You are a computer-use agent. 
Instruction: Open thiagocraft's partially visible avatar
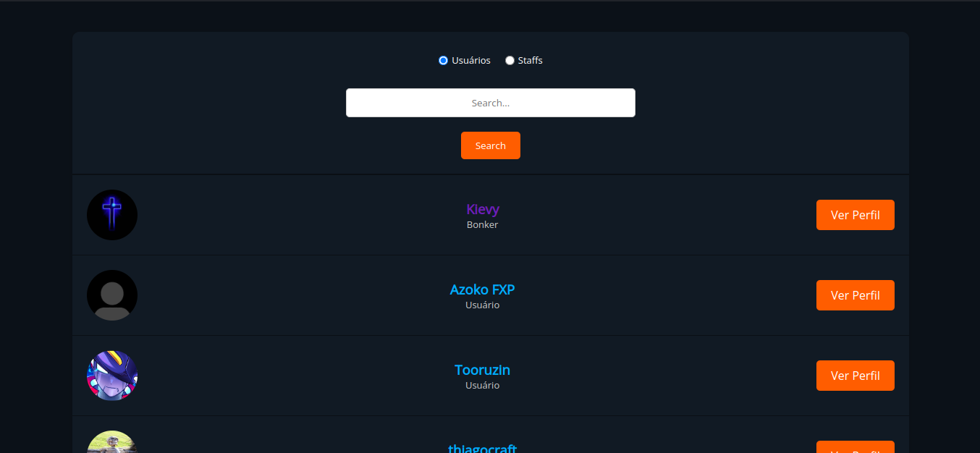coord(112,442)
